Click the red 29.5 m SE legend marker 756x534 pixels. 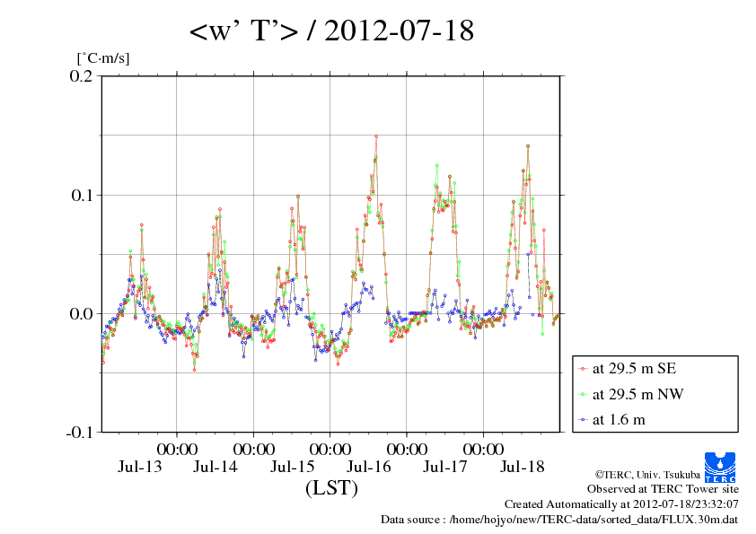[x=583, y=369]
